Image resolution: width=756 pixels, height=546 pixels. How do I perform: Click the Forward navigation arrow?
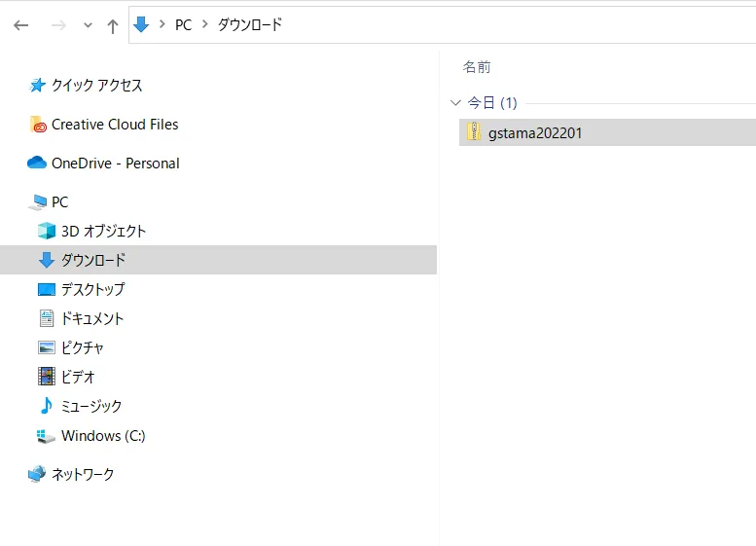pos(58,25)
